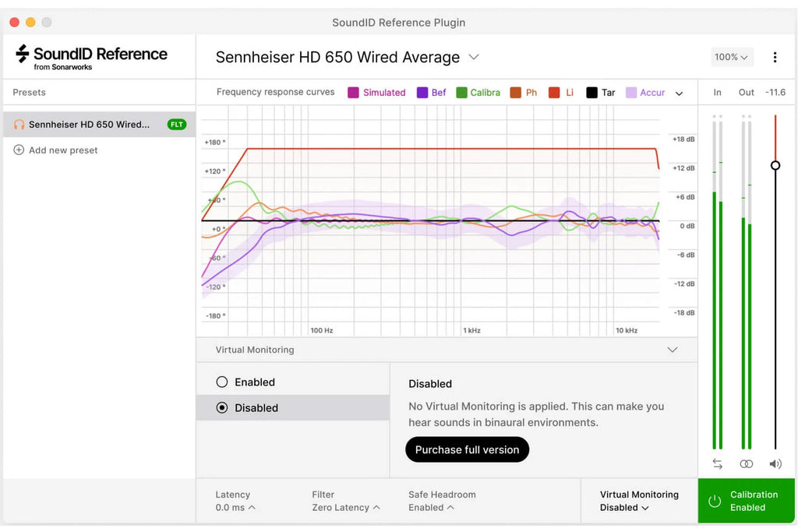Click the In meter label
The image size is (798, 532).
tap(717, 92)
